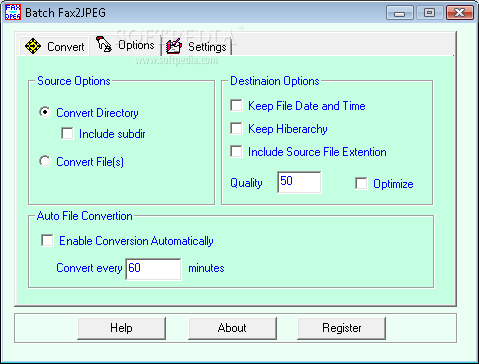Enable the Include subdir checkbox
Viewport: 479px width, 364px height.
click(67, 133)
